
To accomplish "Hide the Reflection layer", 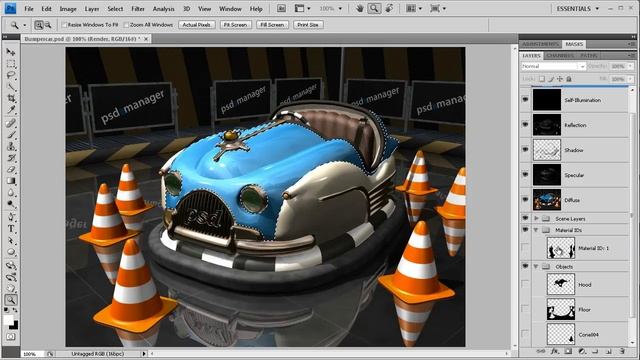I will (525, 125).
